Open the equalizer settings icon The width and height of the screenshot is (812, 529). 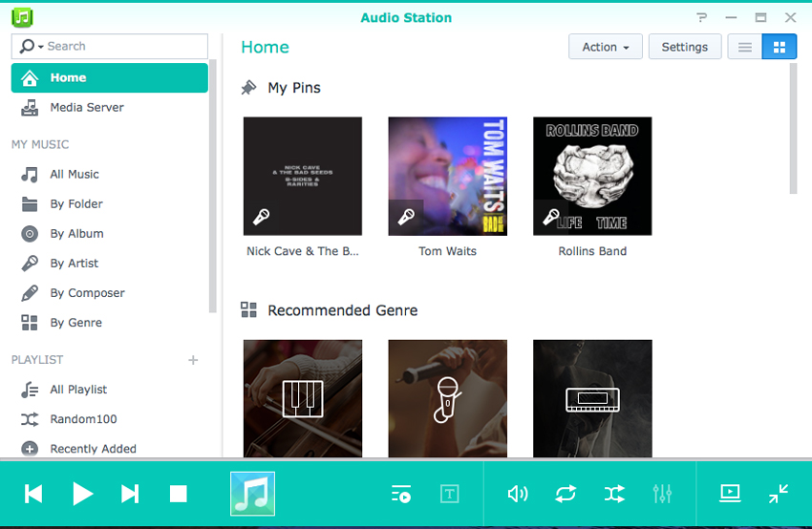[662, 494]
